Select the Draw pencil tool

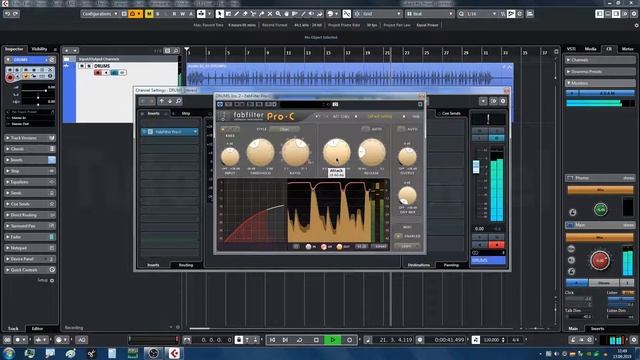pos(236,14)
